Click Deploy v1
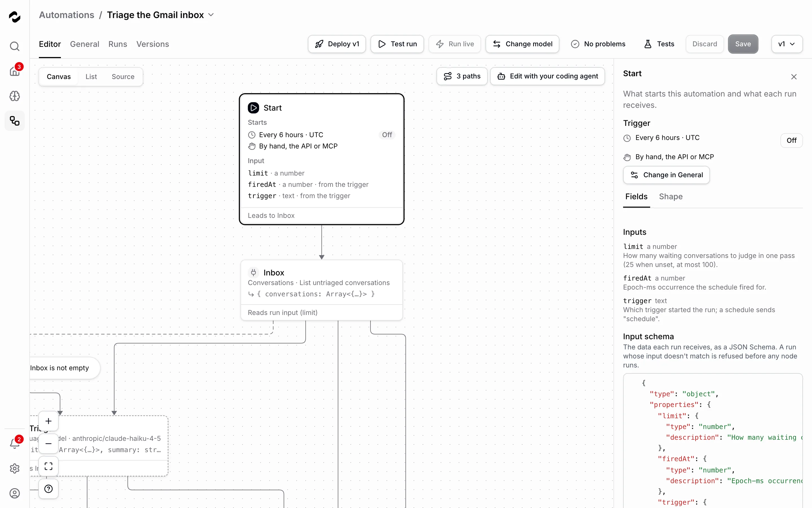The height and width of the screenshot is (508, 812). coord(337,44)
